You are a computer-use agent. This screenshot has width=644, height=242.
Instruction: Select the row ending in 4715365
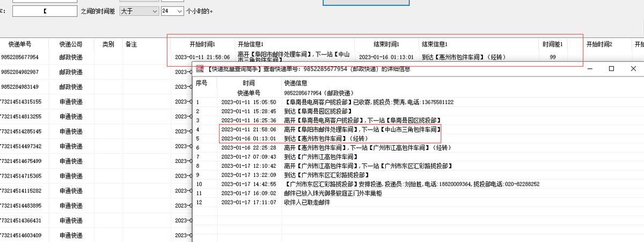pos(20,176)
